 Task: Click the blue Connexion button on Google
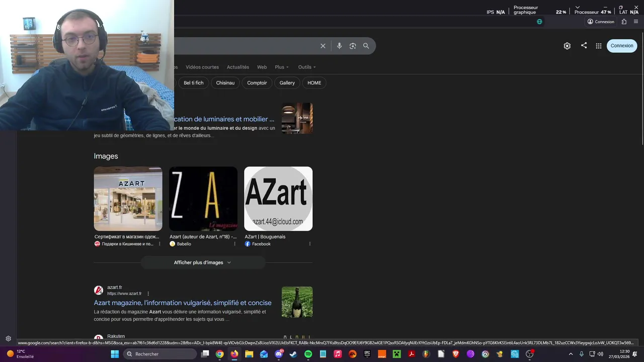(x=622, y=46)
